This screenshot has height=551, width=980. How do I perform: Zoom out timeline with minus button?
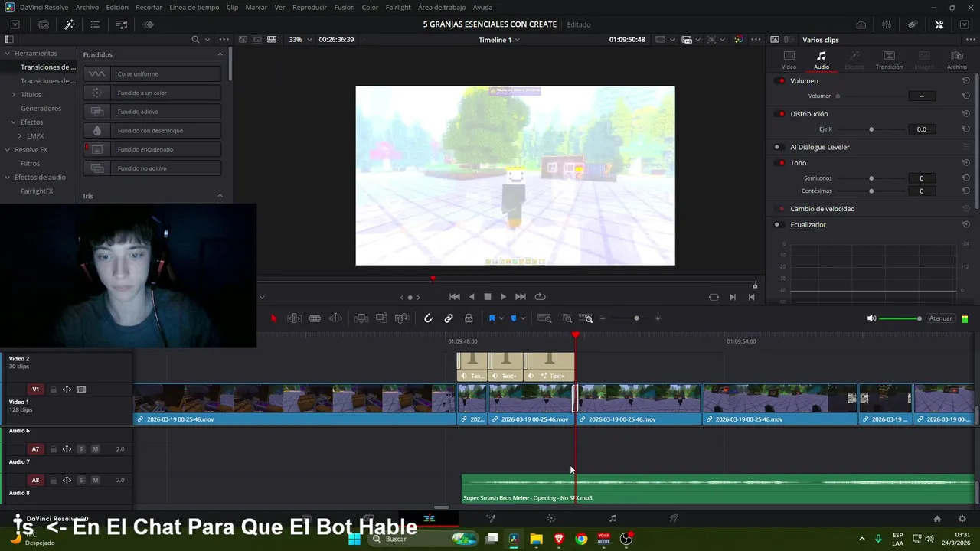pyautogui.click(x=603, y=318)
